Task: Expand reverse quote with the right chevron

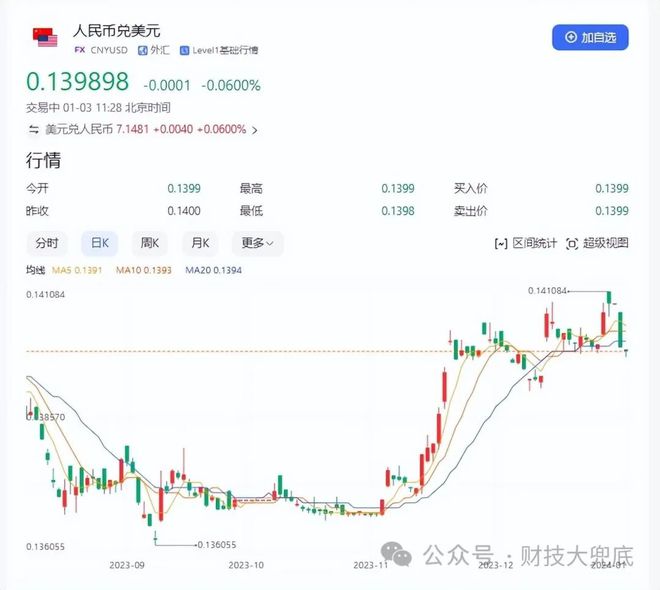Action: pyautogui.click(x=254, y=130)
